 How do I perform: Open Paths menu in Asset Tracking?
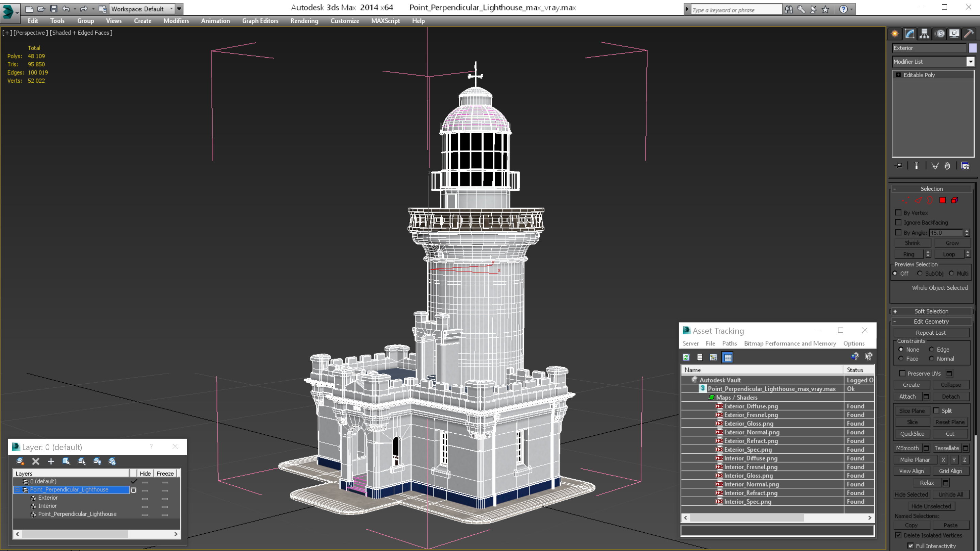[x=729, y=344]
